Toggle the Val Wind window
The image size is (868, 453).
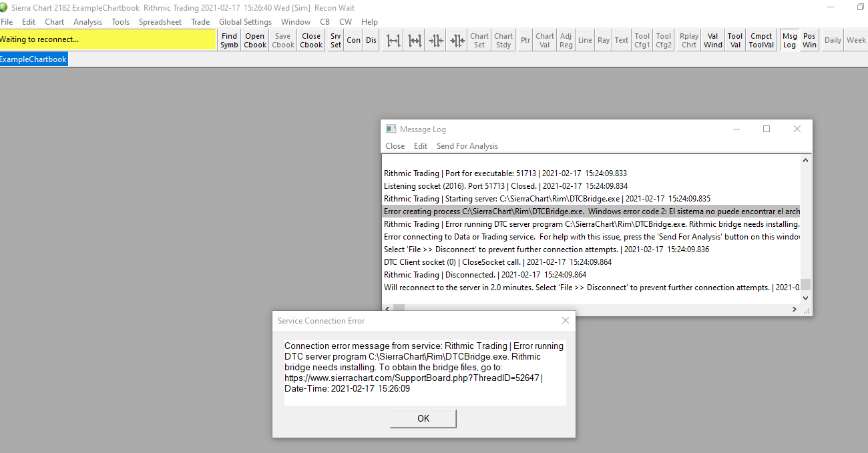pos(713,40)
